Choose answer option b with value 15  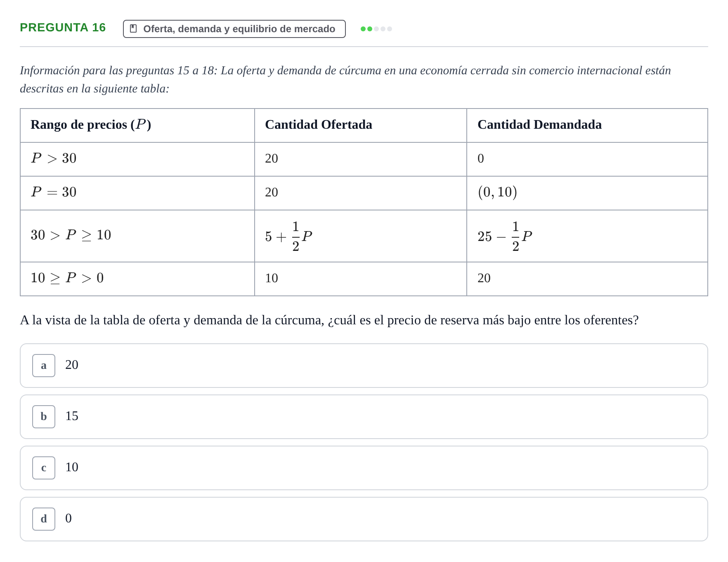pos(364,417)
